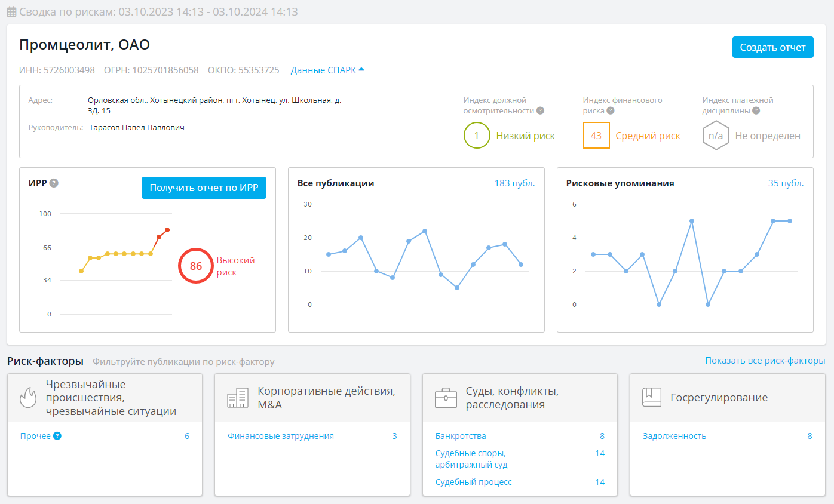Filter by Финансовые затруднения risk factor
Viewport: 834px width, 504px height.
[281, 436]
